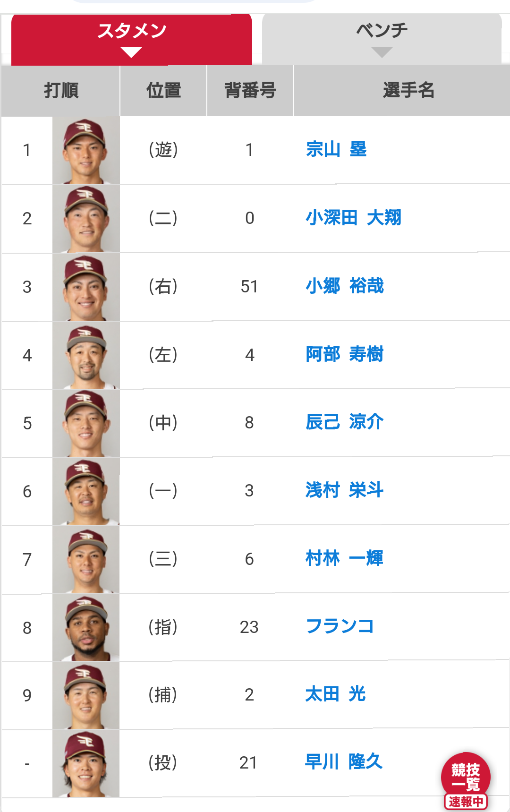This screenshot has width=510, height=812.
Task: Open player link 小深田 大翔
Action: (354, 218)
